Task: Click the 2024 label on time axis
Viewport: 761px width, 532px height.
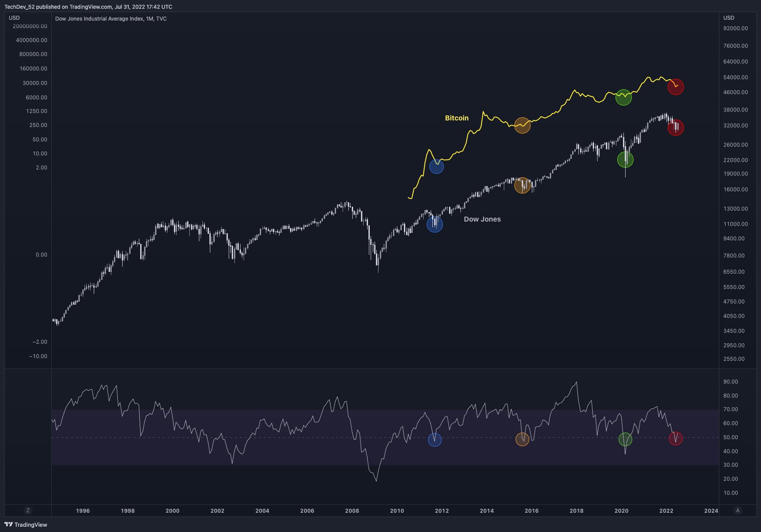Action: pos(711,511)
